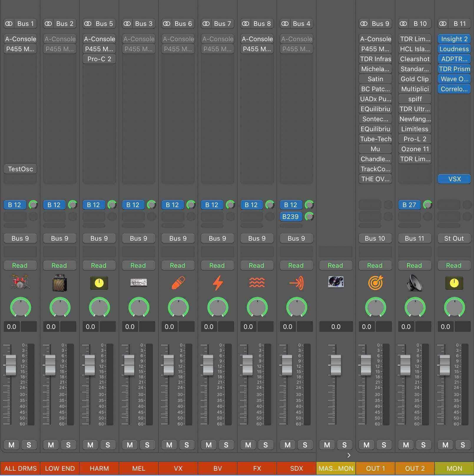Click the turntable icon on MAS...MON strip
This screenshot has height=476, width=474.
point(336,282)
